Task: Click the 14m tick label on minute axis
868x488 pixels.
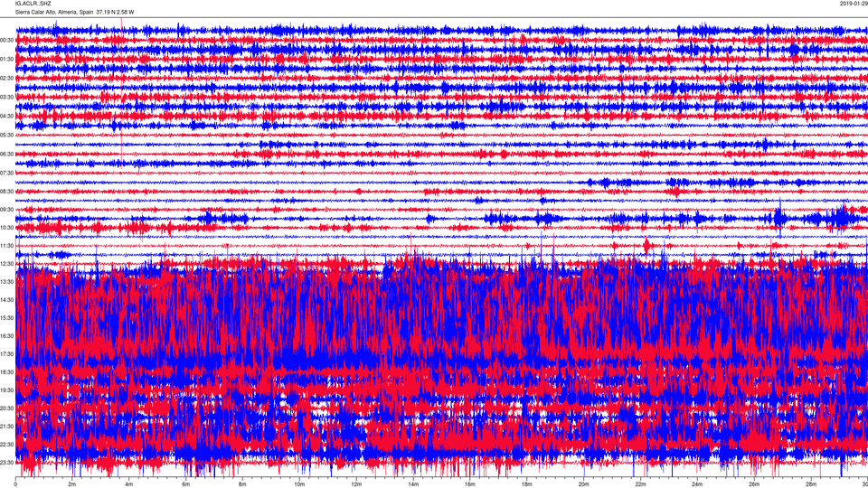Action: click(413, 484)
